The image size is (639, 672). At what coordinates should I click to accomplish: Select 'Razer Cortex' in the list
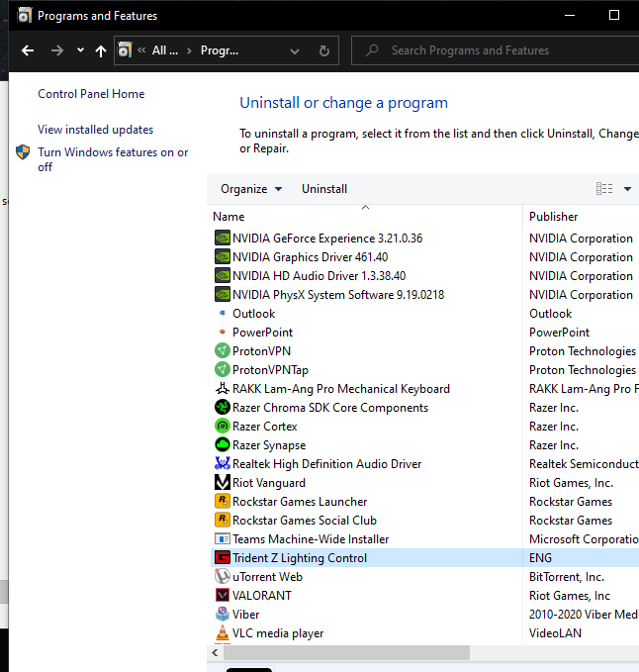coord(265,427)
